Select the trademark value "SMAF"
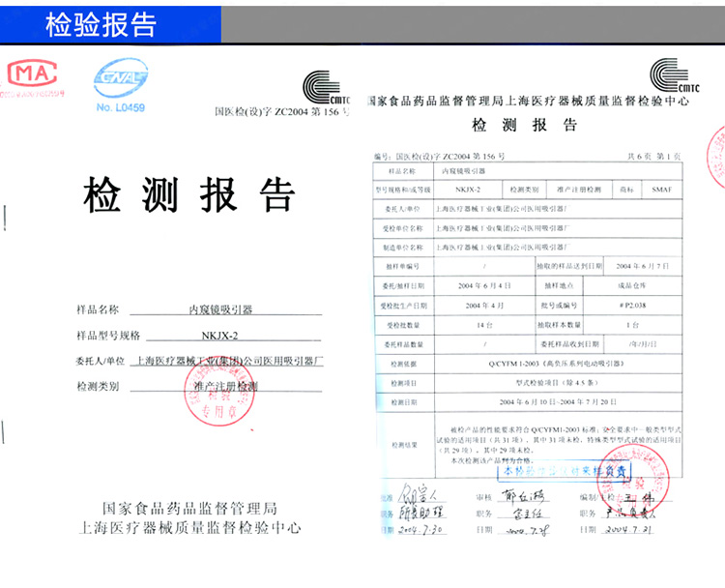 (x=661, y=190)
